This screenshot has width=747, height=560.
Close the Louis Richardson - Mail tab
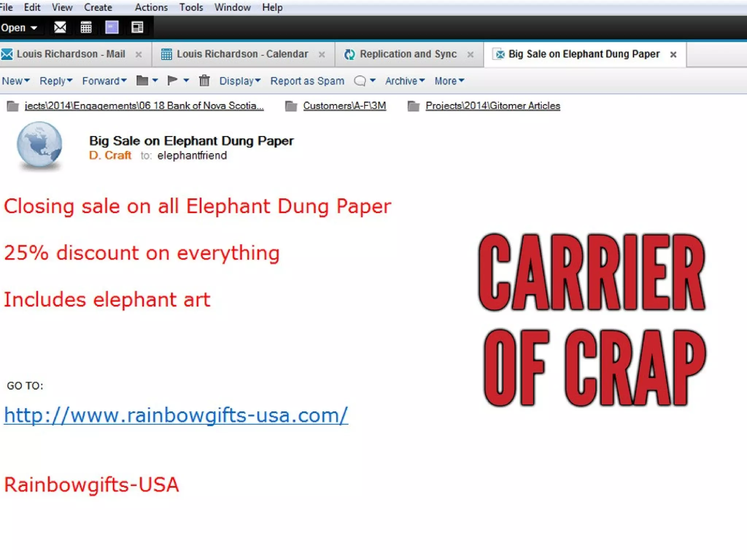coord(139,55)
